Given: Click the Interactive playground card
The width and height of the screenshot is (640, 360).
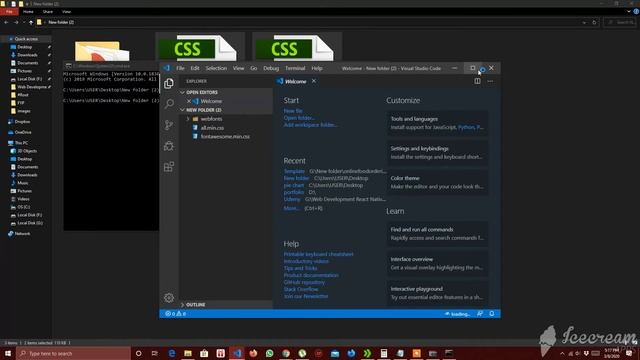Looking at the screenshot, I should point(437,293).
